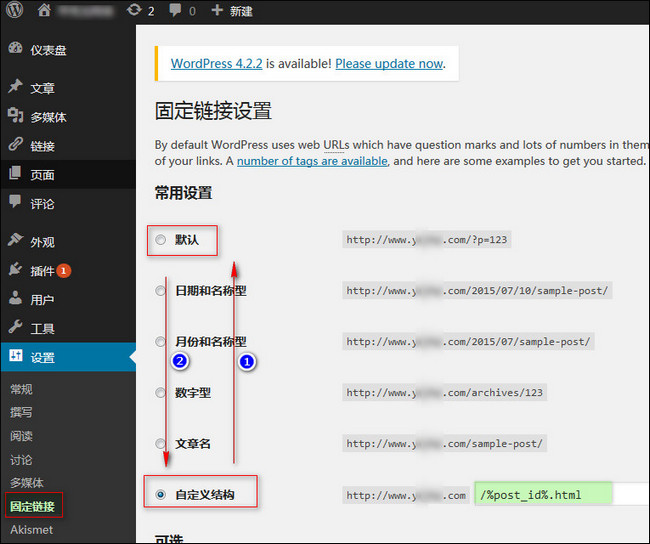The width and height of the screenshot is (650, 544).
Task: Click the plus icon for 新建
Action: click(217, 11)
